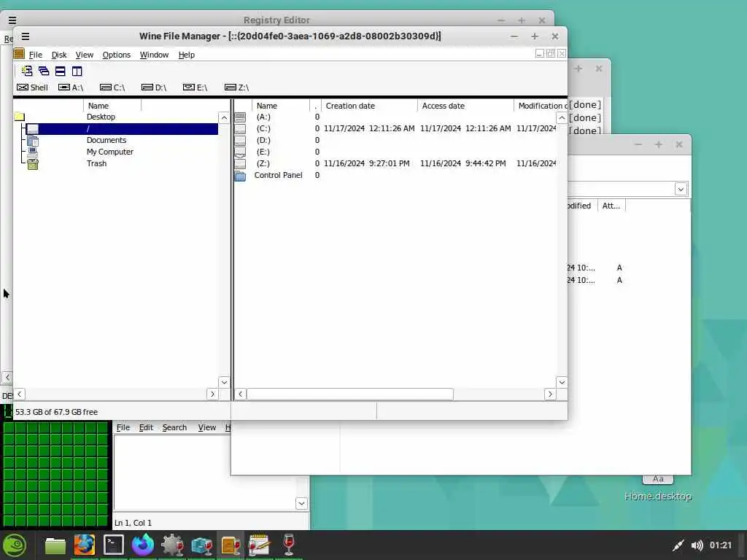
Task: Click the (C:) drive icon in list
Action: click(241, 128)
